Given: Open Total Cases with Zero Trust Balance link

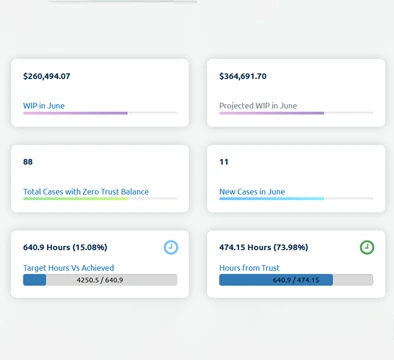Looking at the screenshot, I should click(86, 192).
